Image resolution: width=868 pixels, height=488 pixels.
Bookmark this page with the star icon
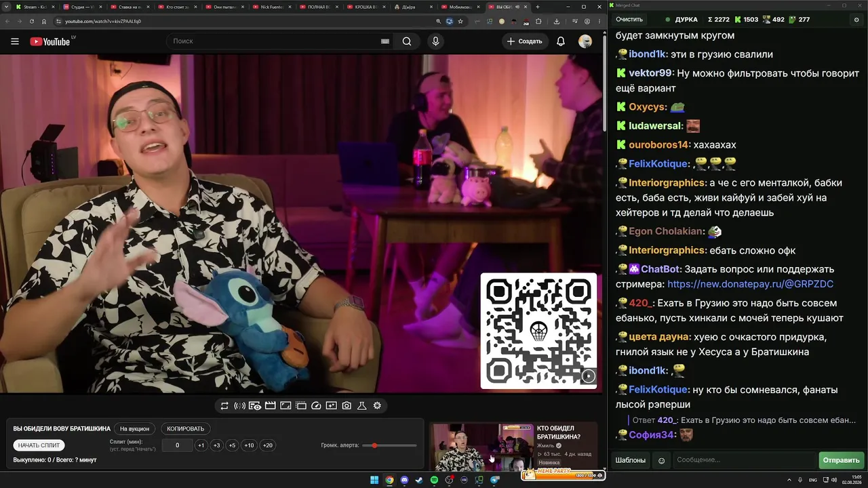(460, 21)
